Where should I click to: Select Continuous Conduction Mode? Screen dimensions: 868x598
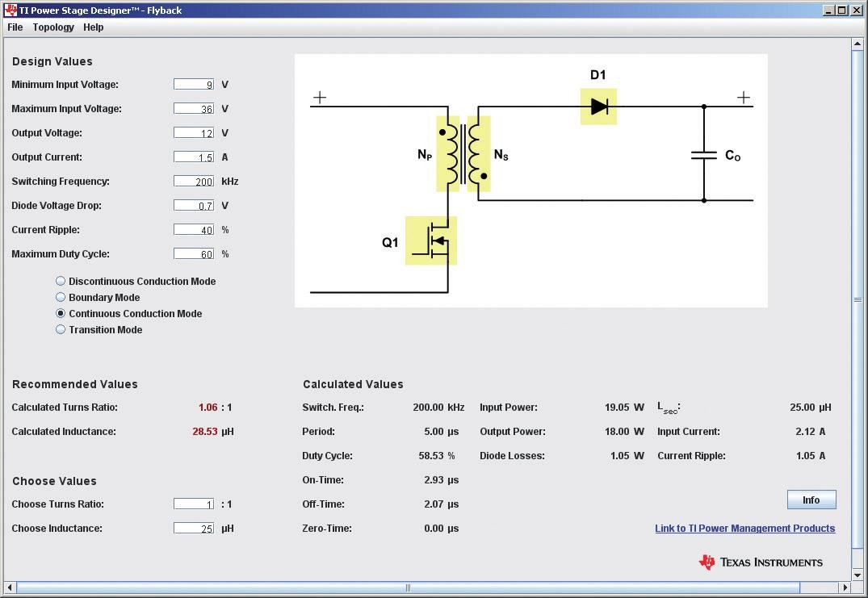click(x=61, y=313)
